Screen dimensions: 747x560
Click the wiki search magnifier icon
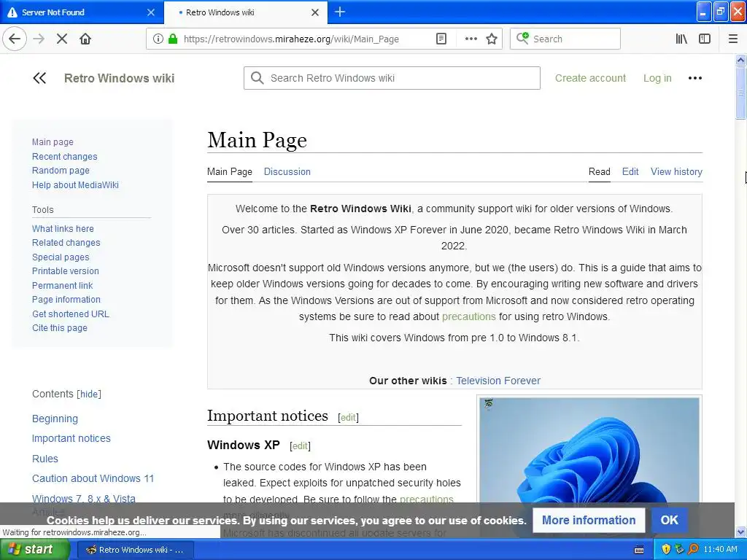click(258, 78)
